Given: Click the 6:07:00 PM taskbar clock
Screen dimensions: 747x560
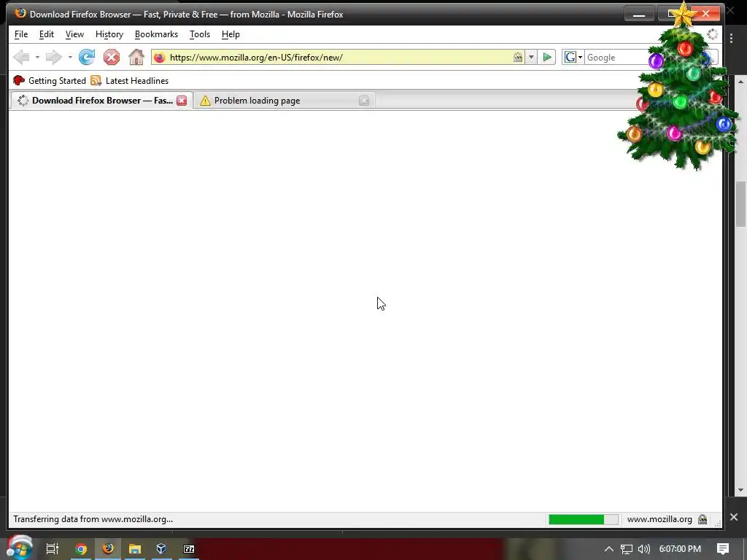Looking at the screenshot, I should [x=680, y=549].
